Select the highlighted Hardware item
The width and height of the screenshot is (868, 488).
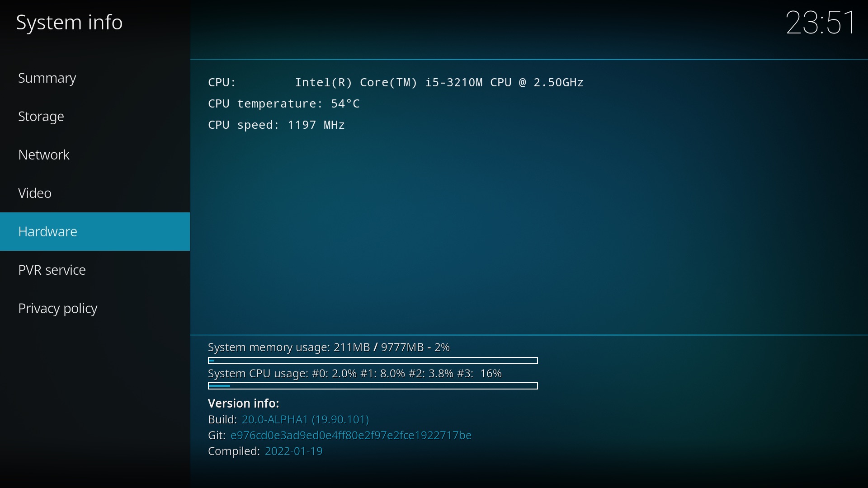pos(48,232)
